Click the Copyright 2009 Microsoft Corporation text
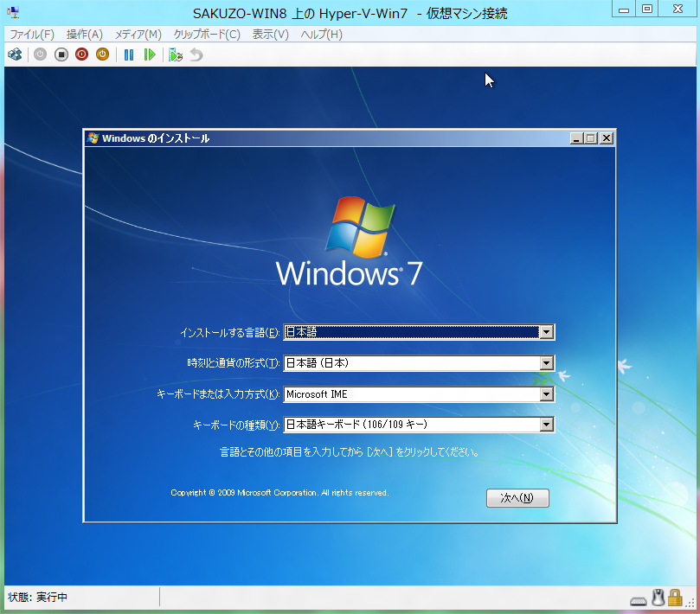The width and height of the screenshot is (700, 614). [x=279, y=493]
